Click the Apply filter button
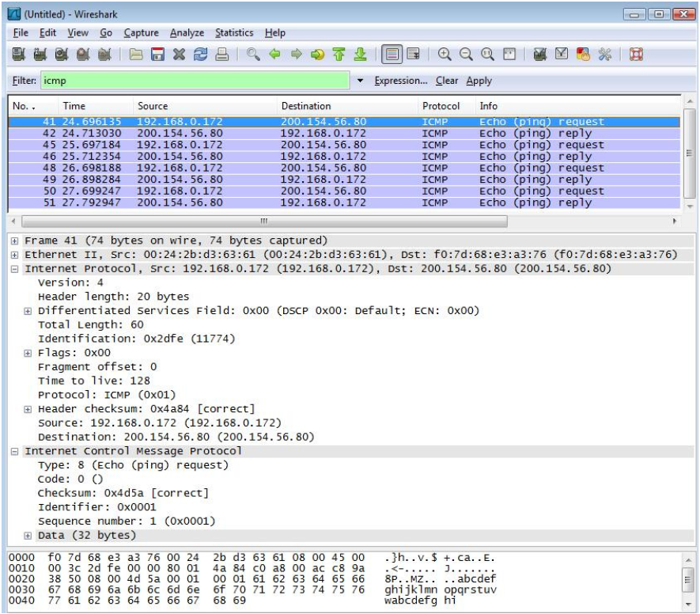 pos(479,81)
